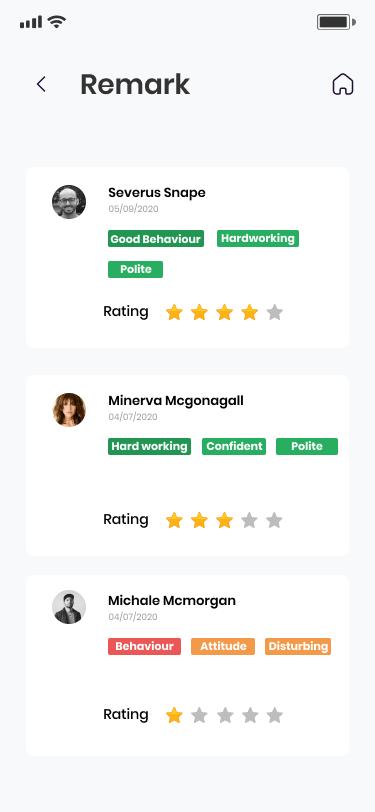
Task: Click the Hardworking tag on Severus Snape
Action: coord(258,238)
